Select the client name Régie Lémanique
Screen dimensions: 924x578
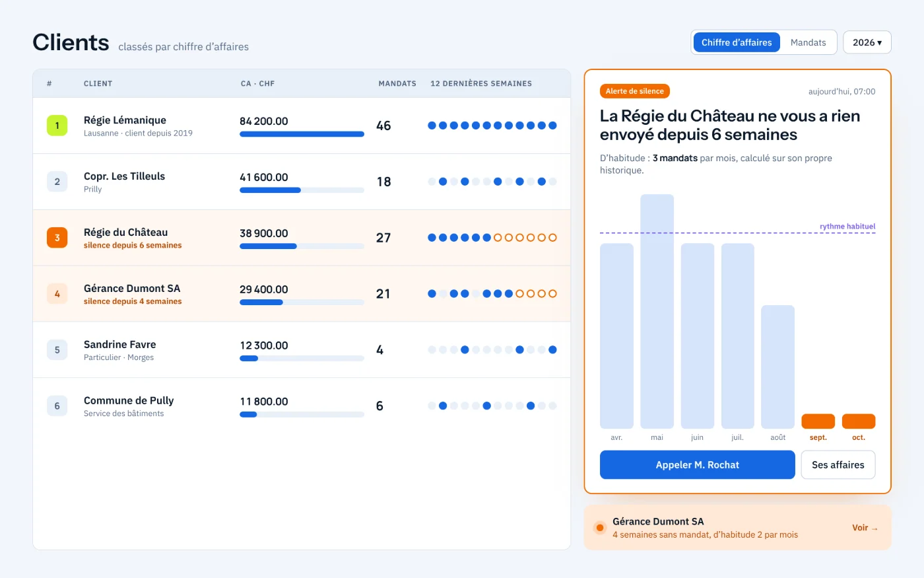[125, 120]
